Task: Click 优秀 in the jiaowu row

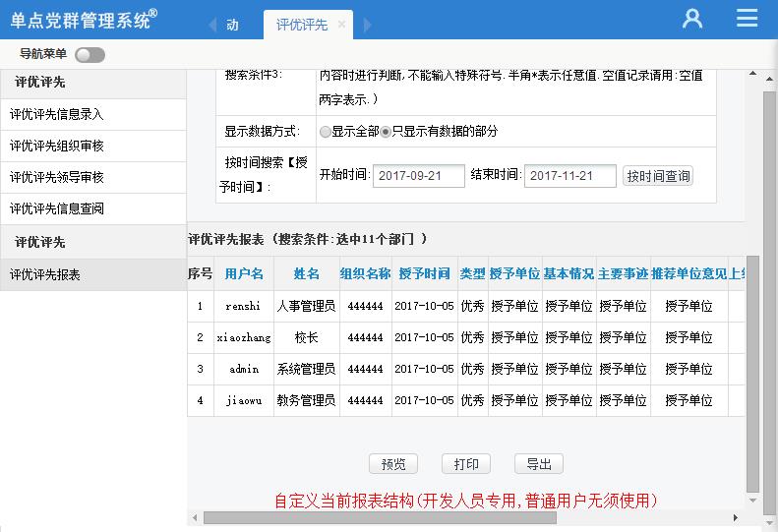Action: [472, 400]
